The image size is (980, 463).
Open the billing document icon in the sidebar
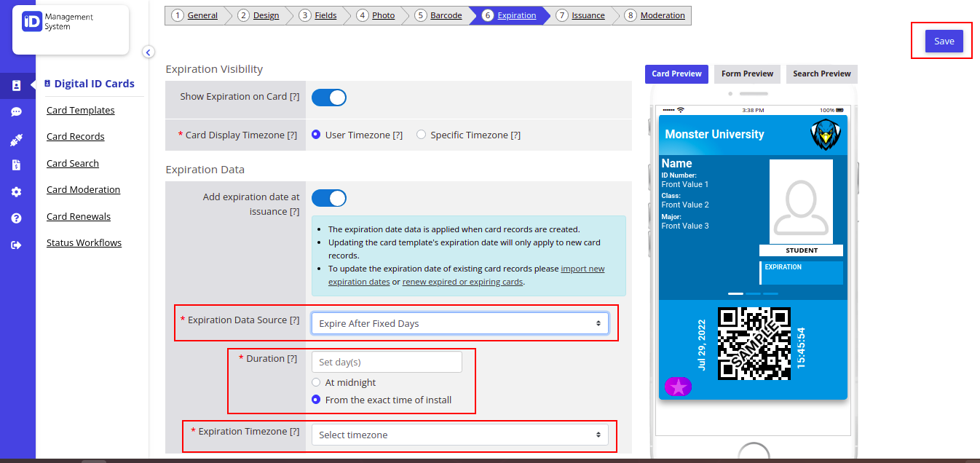[17, 165]
